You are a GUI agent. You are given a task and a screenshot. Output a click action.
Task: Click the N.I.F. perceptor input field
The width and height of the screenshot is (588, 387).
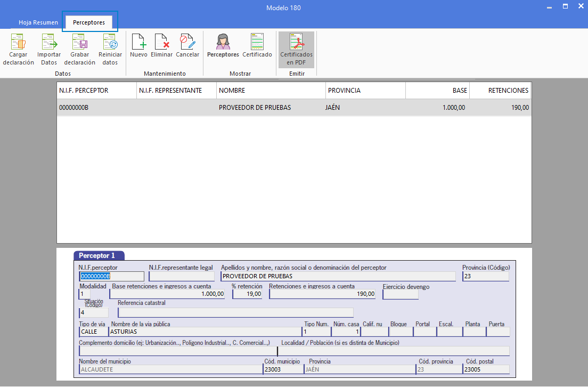(x=112, y=277)
